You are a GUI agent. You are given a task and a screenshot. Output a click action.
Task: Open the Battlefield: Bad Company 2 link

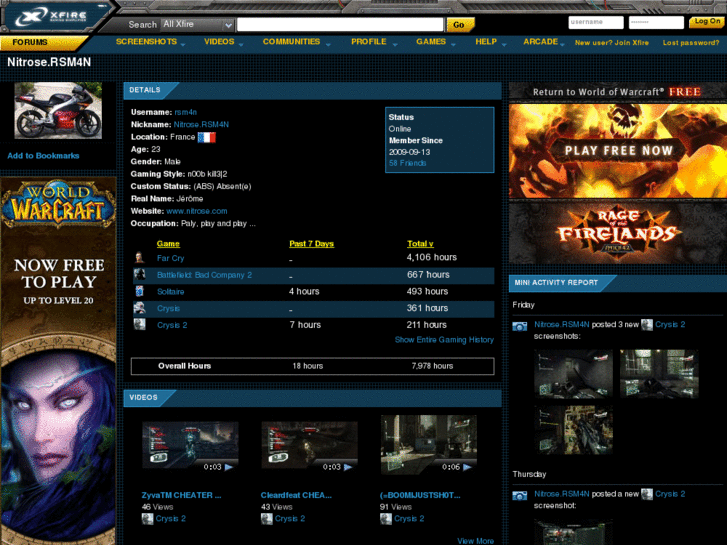204,275
